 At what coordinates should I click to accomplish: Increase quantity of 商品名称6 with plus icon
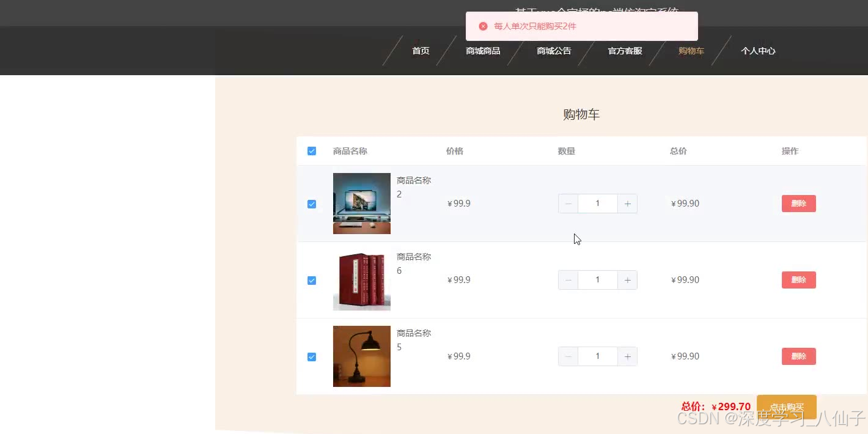point(627,280)
